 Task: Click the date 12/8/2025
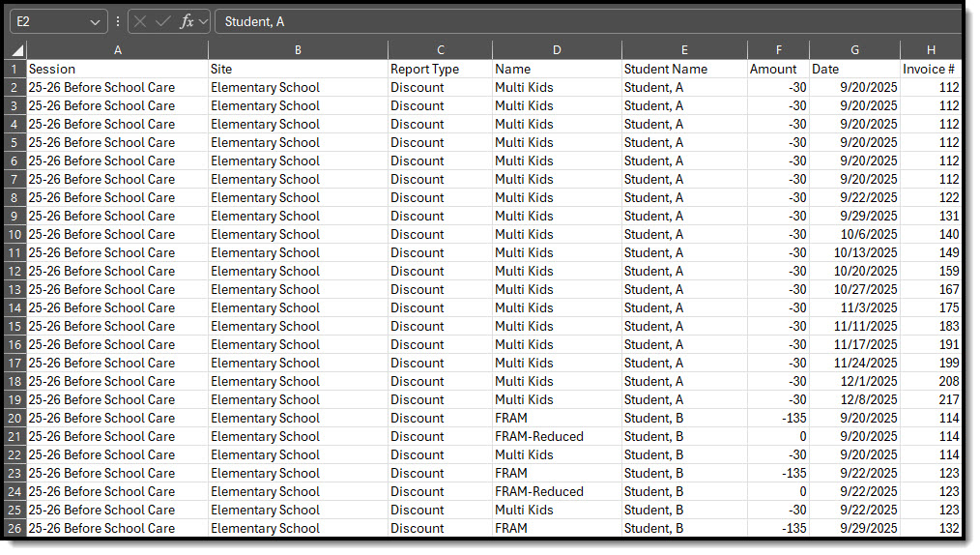pyautogui.click(x=854, y=399)
